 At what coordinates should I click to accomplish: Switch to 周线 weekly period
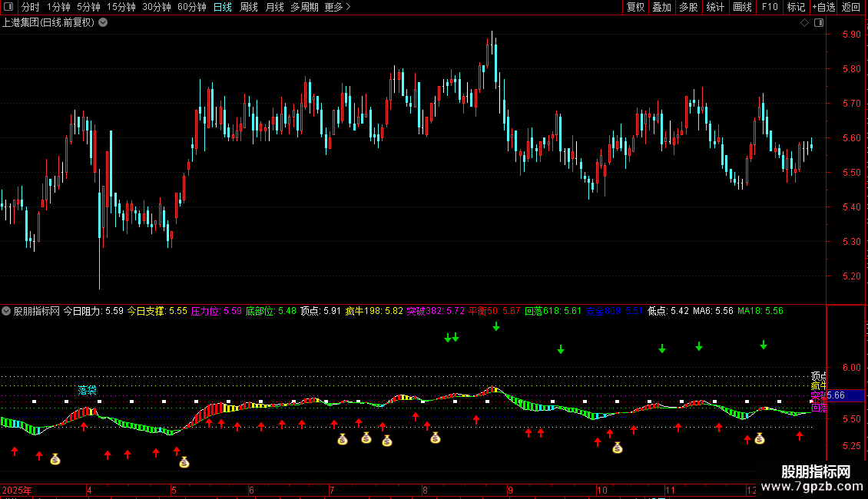249,7
